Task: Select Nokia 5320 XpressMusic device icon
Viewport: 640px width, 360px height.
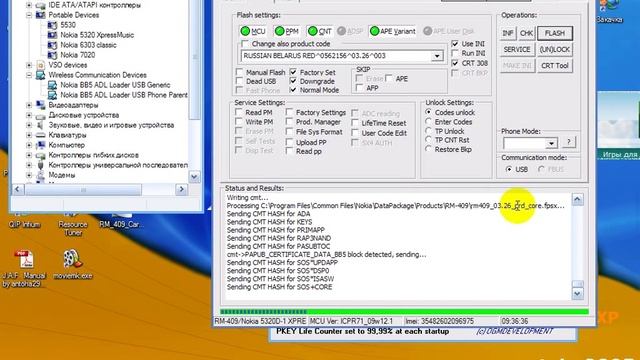Action: (x=52, y=35)
